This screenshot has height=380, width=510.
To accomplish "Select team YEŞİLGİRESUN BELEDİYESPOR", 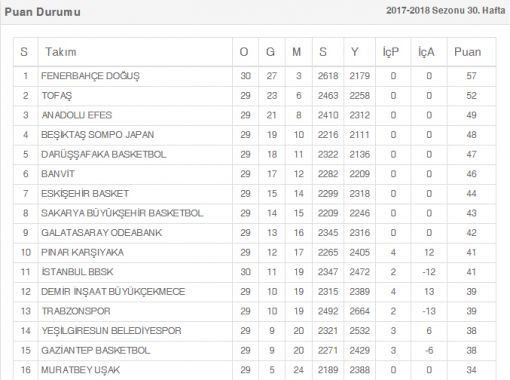I will pyautogui.click(x=111, y=331).
